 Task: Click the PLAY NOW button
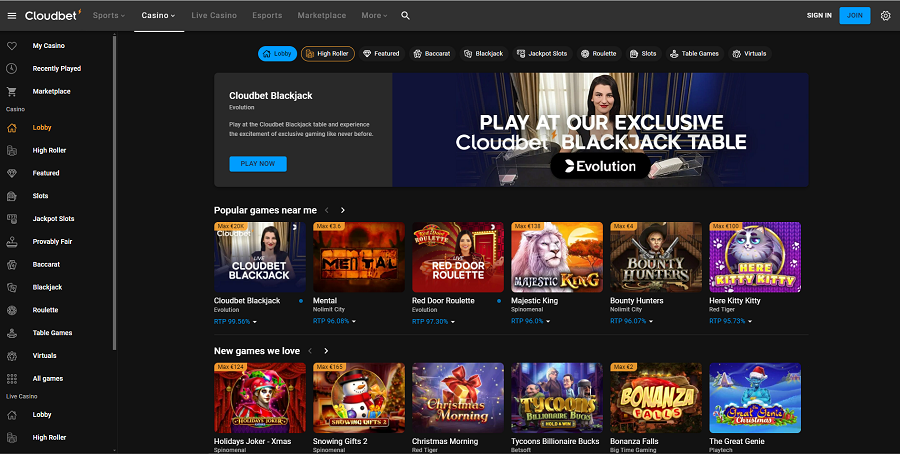click(x=258, y=164)
